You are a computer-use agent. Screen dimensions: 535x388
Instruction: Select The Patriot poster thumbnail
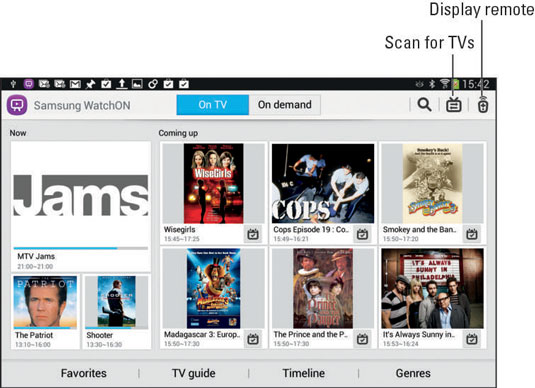click(x=45, y=302)
